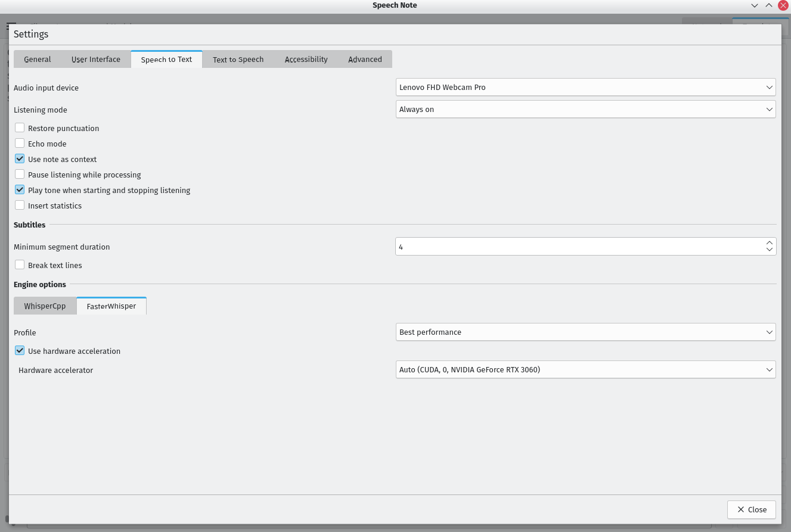The image size is (791, 532).
Task: Click the red window close icon
Action: click(x=783, y=5)
